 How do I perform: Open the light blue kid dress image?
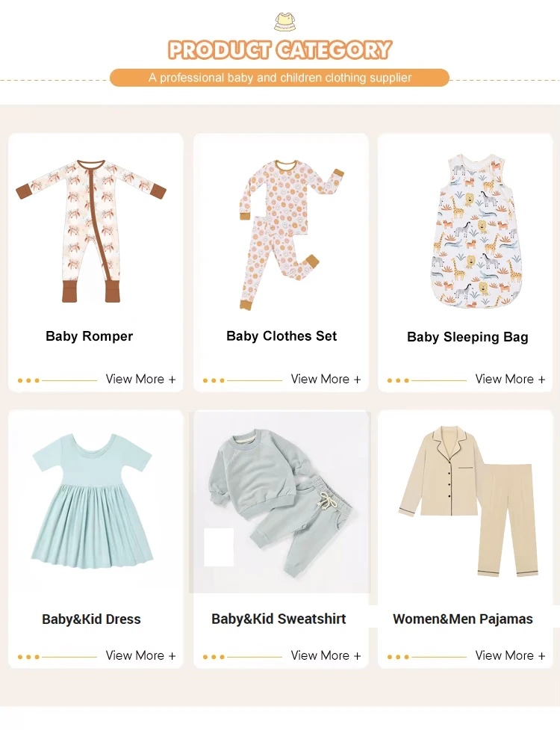pos(92,503)
